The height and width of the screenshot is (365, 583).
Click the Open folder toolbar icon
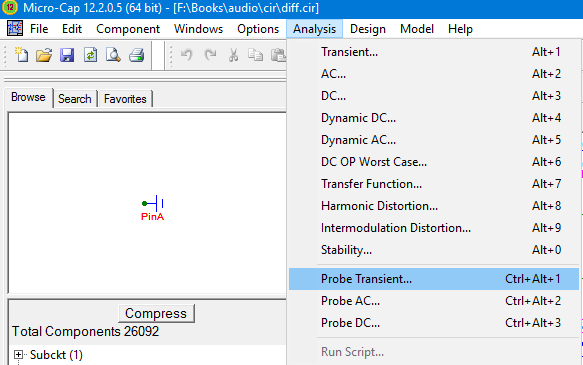coord(44,55)
